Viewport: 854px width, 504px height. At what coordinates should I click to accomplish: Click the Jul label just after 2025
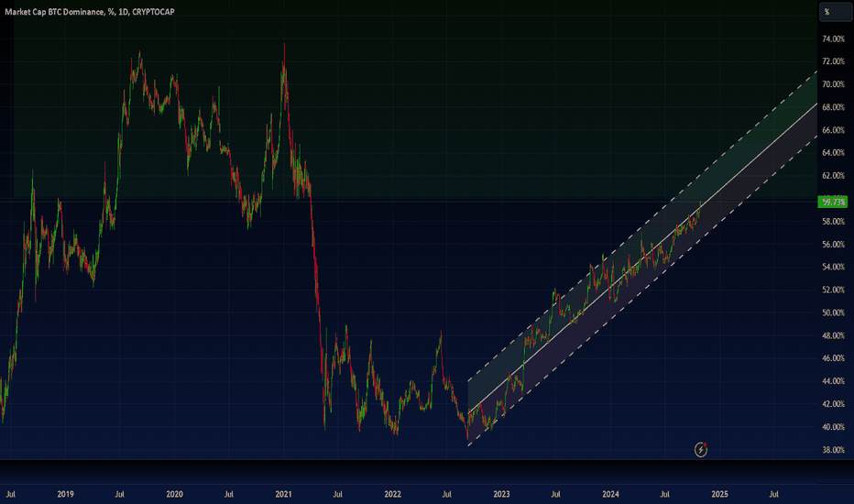click(x=774, y=494)
